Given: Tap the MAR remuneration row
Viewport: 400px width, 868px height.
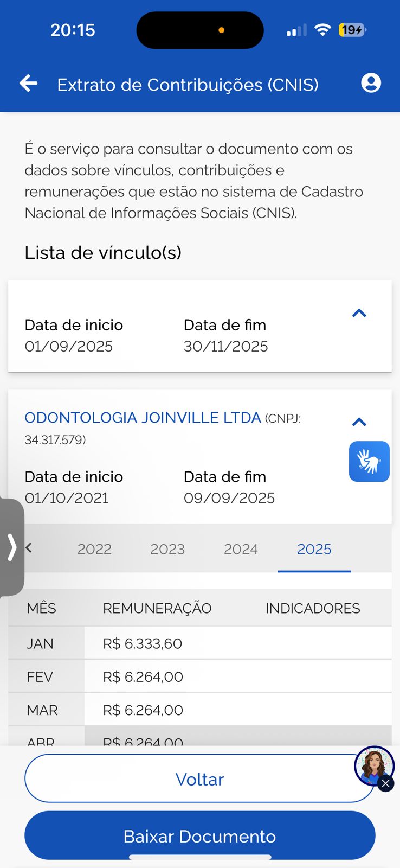Looking at the screenshot, I should (x=199, y=710).
